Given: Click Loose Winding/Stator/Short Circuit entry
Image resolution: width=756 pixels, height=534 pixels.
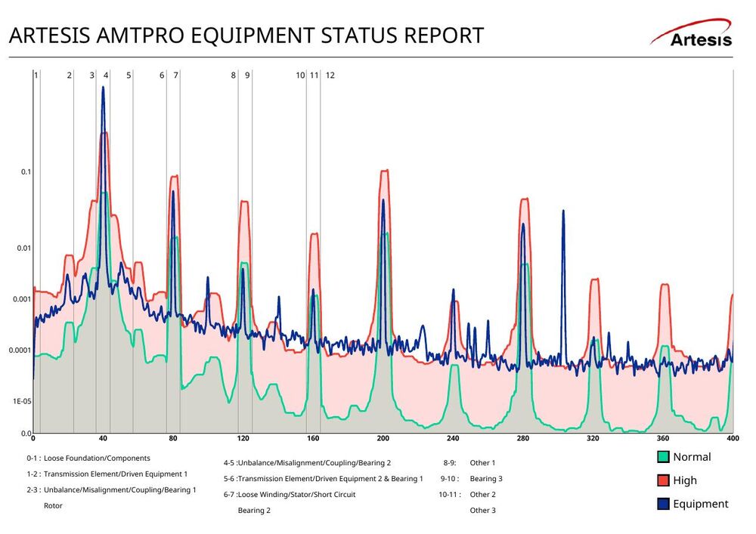Looking at the screenshot, I should (x=290, y=495).
